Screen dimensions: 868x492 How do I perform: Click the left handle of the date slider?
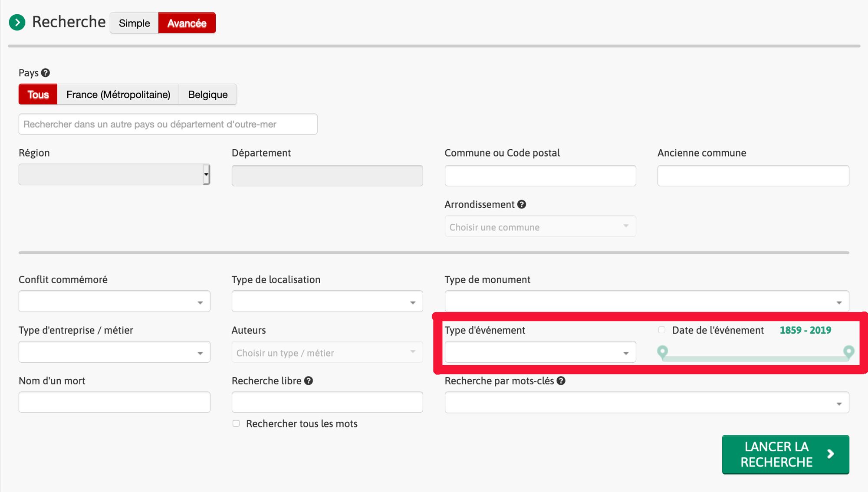point(662,351)
